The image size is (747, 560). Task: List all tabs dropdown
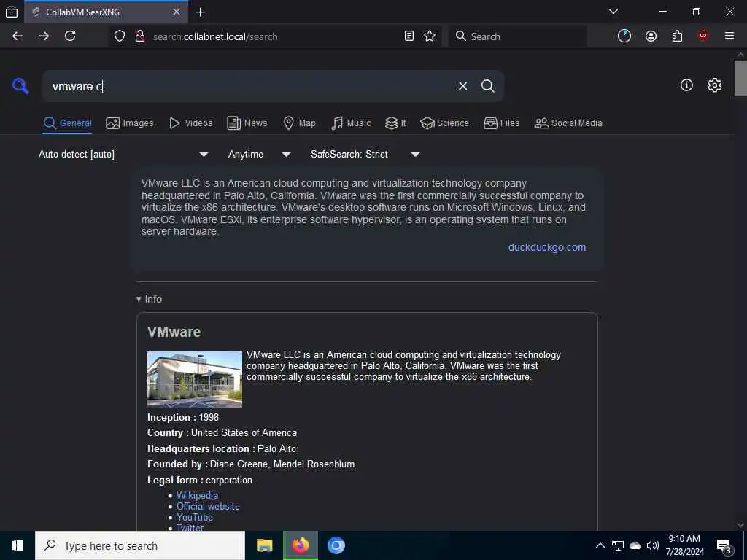614,12
